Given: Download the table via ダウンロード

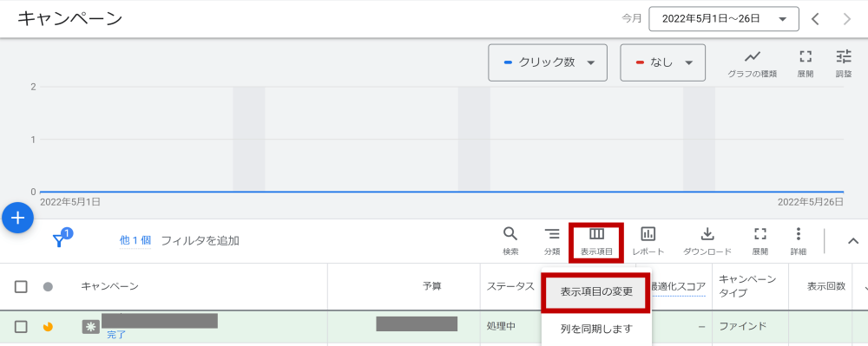Looking at the screenshot, I should [707, 241].
